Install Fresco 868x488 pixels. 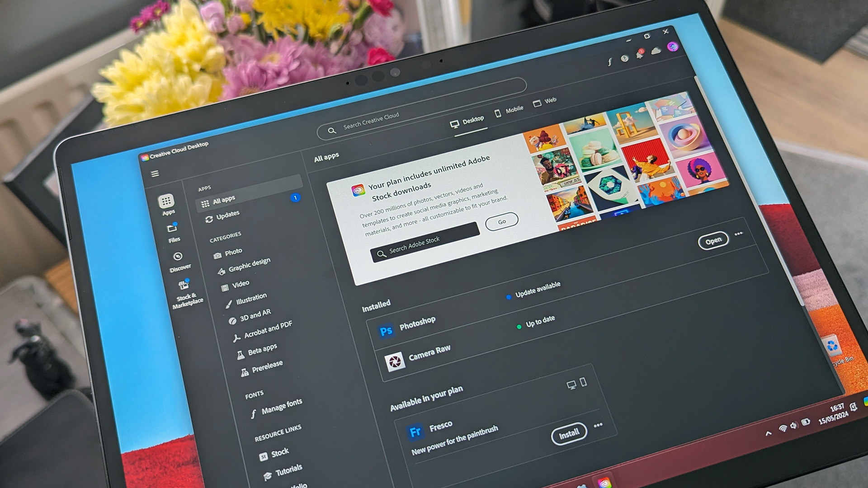pyautogui.click(x=569, y=434)
